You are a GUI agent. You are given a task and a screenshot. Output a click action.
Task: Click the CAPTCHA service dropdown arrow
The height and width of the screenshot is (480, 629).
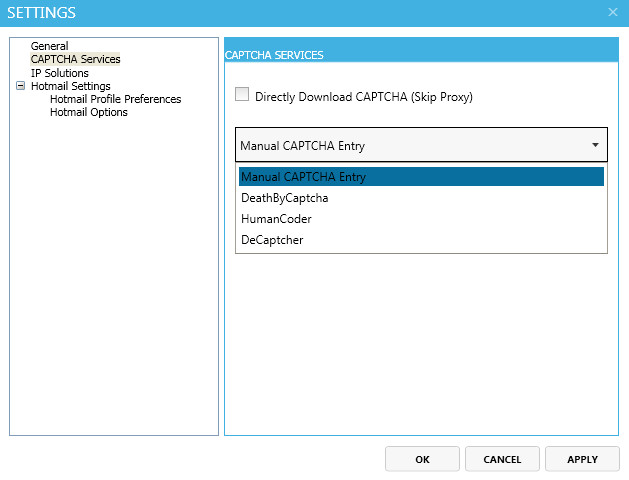click(595, 145)
